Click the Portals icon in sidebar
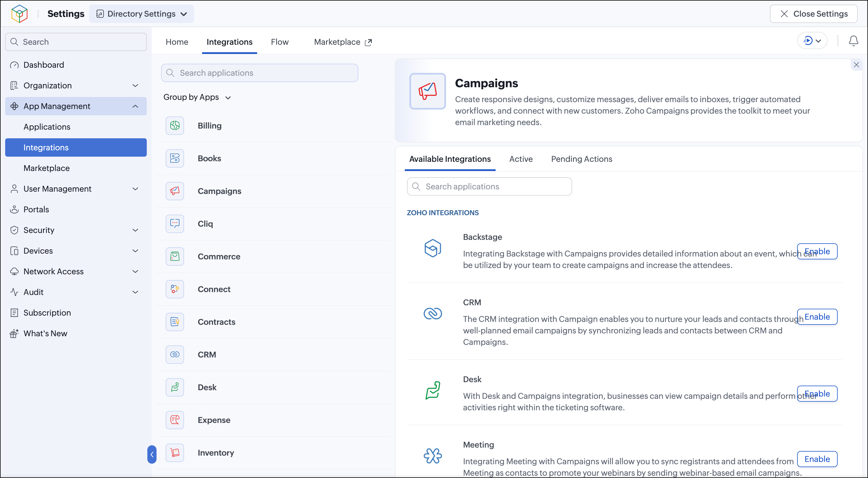This screenshot has height=478, width=868. coord(14,210)
